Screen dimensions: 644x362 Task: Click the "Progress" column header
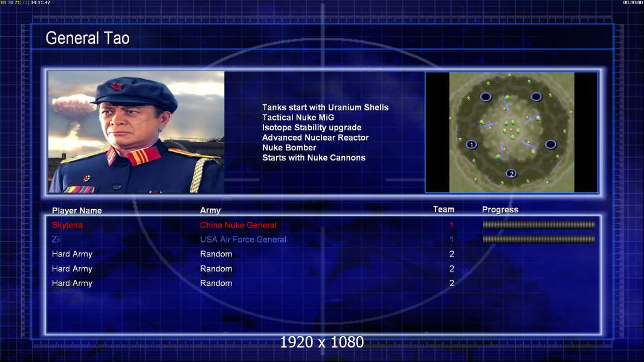500,210
